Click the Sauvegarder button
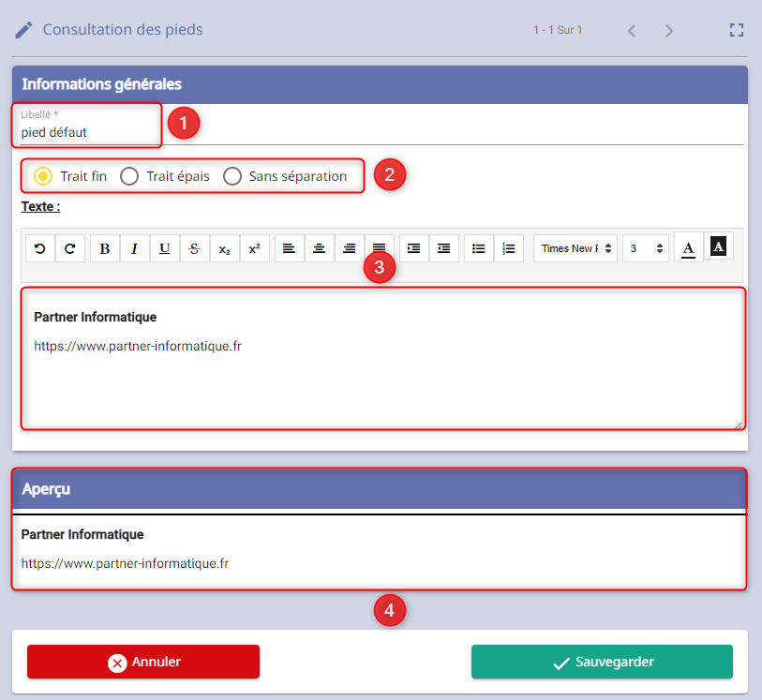This screenshot has height=700, width=762. tap(602, 662)
